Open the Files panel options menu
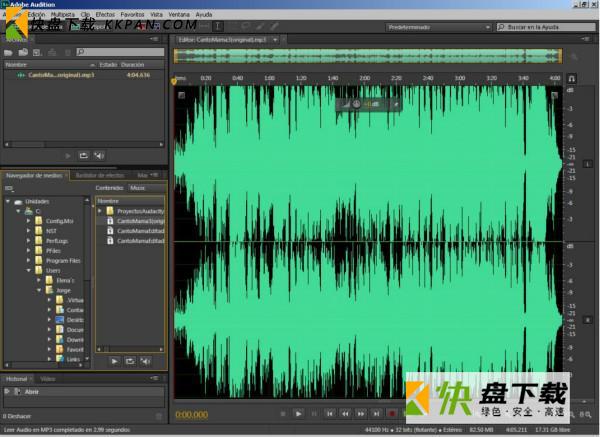 pyautogui.click(x=154, y=39)
